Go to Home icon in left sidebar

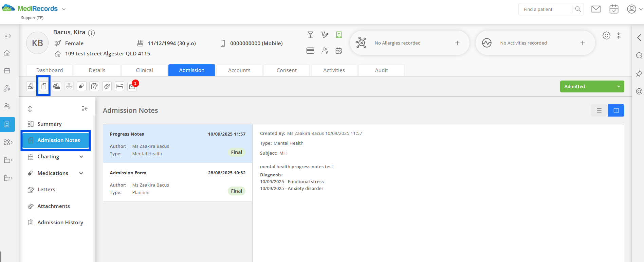click(7, 53)
